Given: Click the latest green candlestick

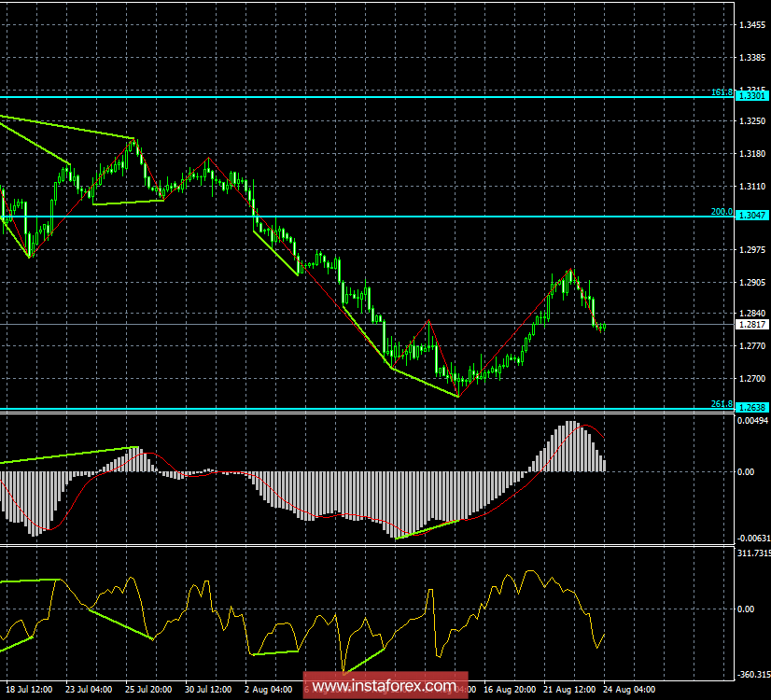Looking at the screenshot, I should click(602, 325).
